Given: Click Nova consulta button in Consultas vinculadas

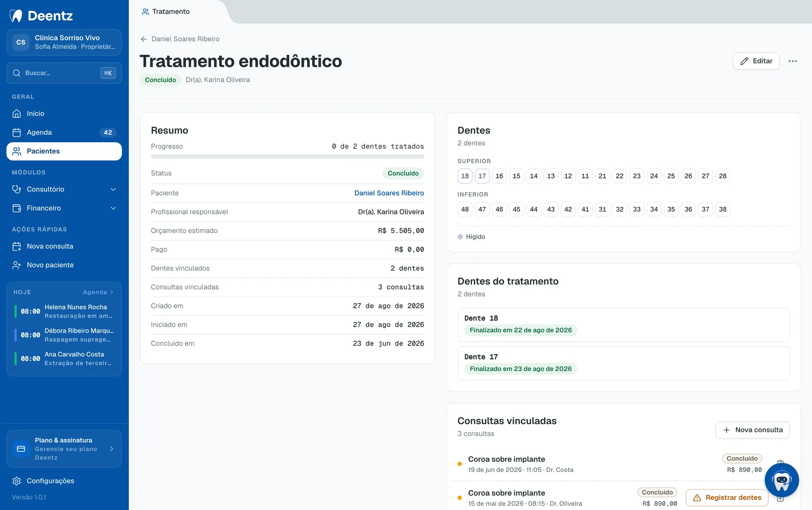Looking at the screenshot, I should point(752,430).
